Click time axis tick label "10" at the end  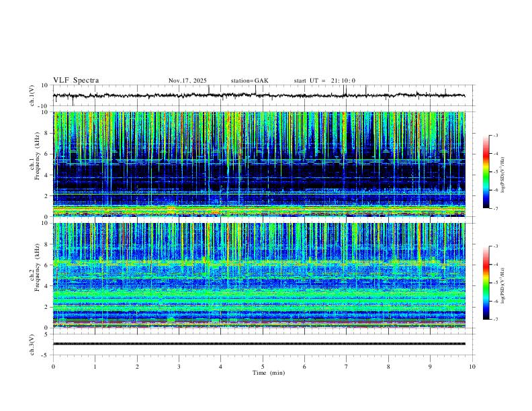pos(472,367)
